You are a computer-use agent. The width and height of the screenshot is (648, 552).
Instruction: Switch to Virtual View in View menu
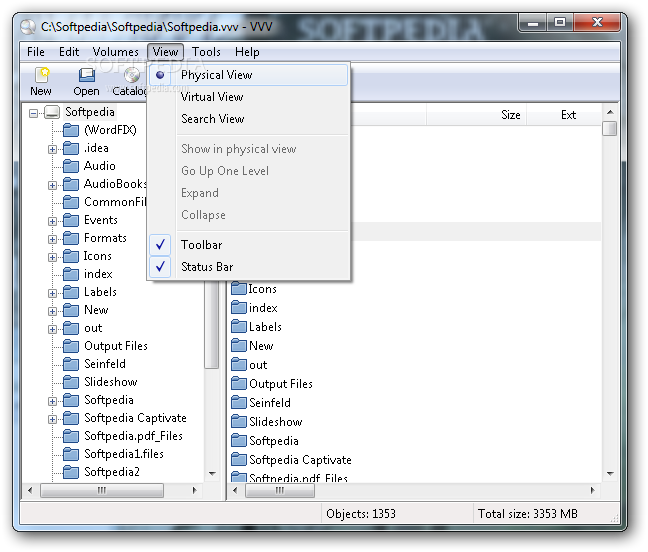tap(248, 97)
